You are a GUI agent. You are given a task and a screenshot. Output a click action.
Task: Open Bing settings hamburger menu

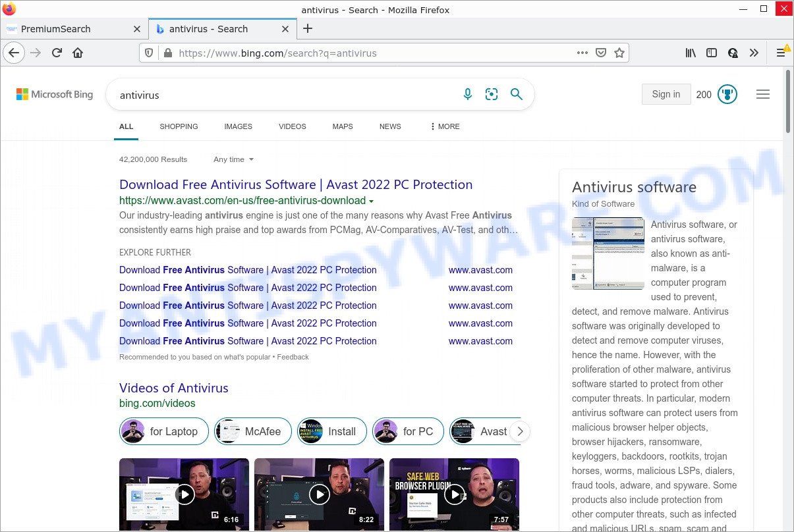(763, 94)
